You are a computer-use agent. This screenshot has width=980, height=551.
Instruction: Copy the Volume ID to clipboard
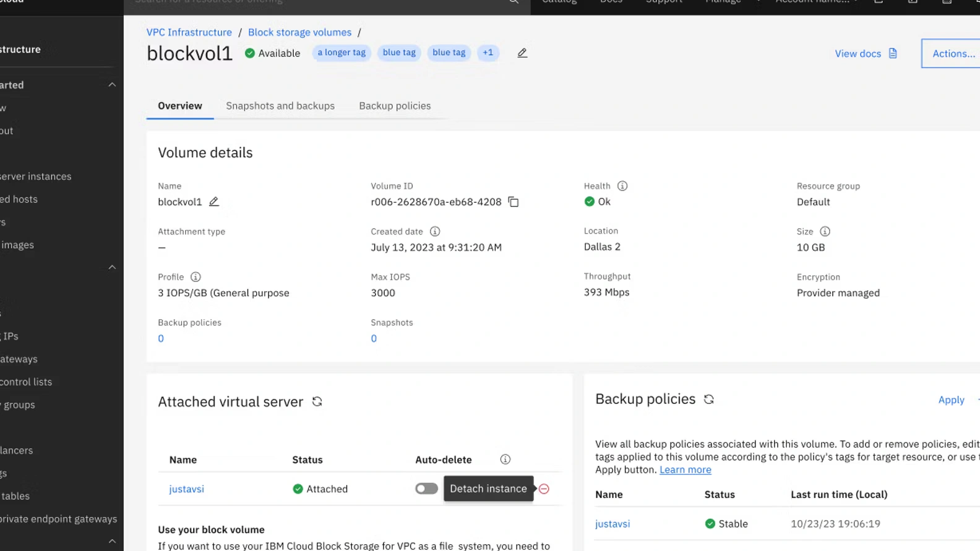pos(514,202)
